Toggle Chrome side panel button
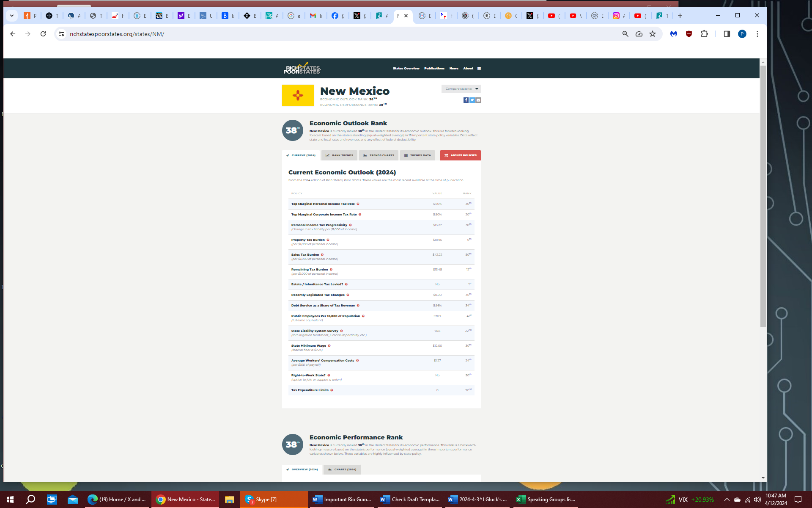 (727, 34)
